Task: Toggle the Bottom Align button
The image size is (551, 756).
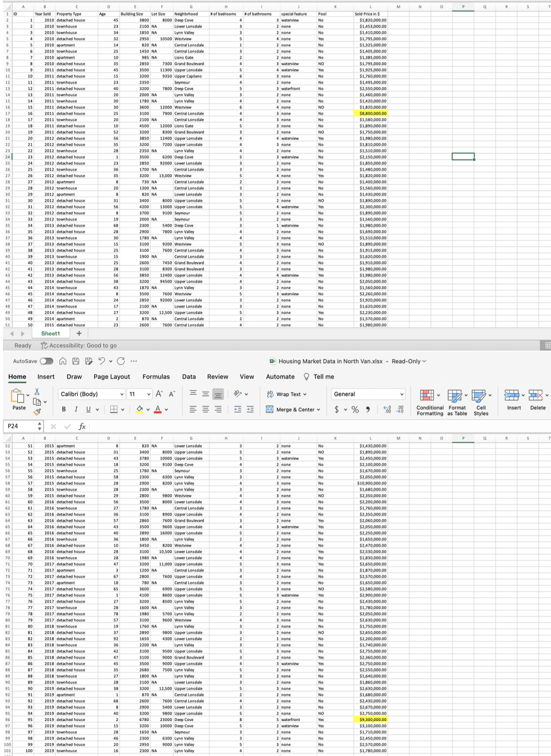Action: (218, 394)
